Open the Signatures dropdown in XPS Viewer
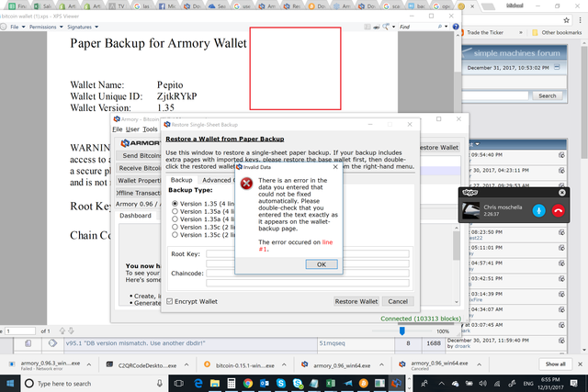This screenshot has height=392, width=588. tap(83, 27)
